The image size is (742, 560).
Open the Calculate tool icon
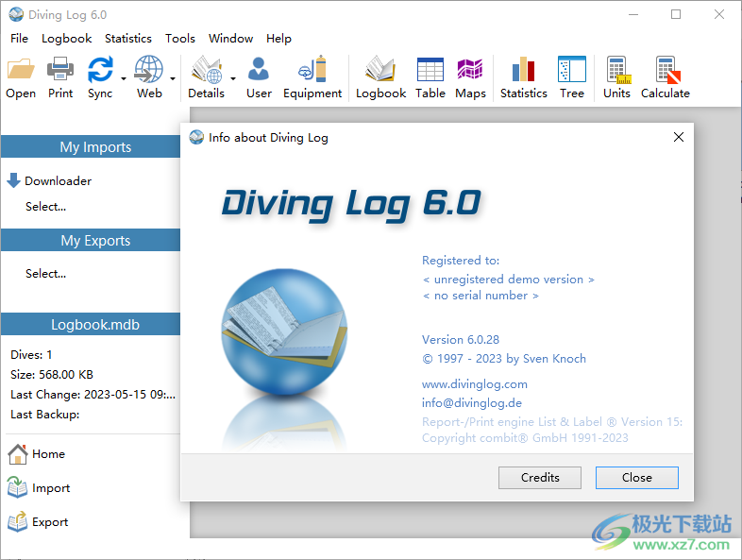click(x=667, y=70)
